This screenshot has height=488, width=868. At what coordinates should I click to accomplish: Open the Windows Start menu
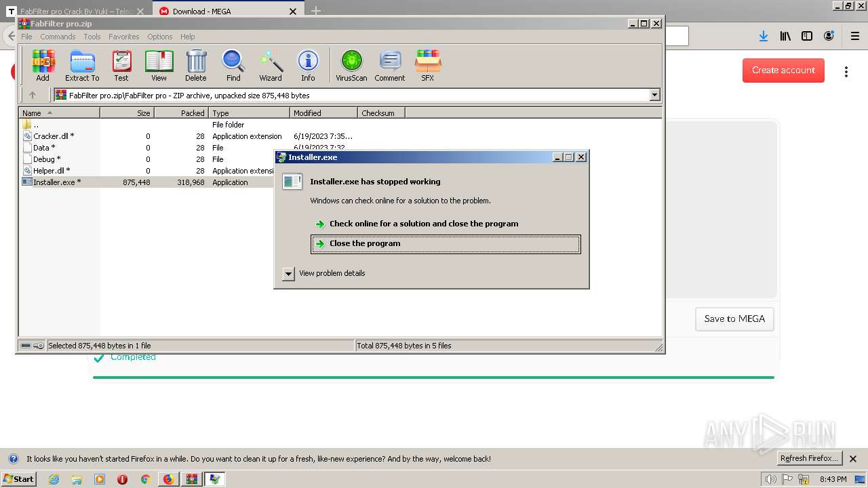19,479
